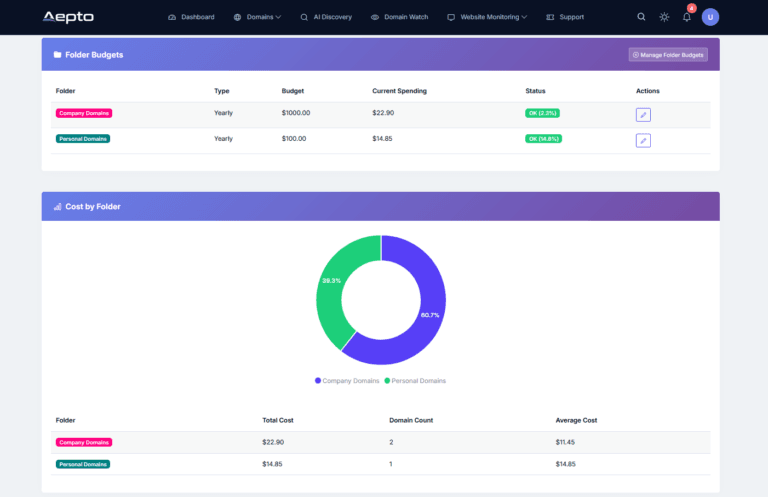Open AI Discovery page

(x=326, y=17)
